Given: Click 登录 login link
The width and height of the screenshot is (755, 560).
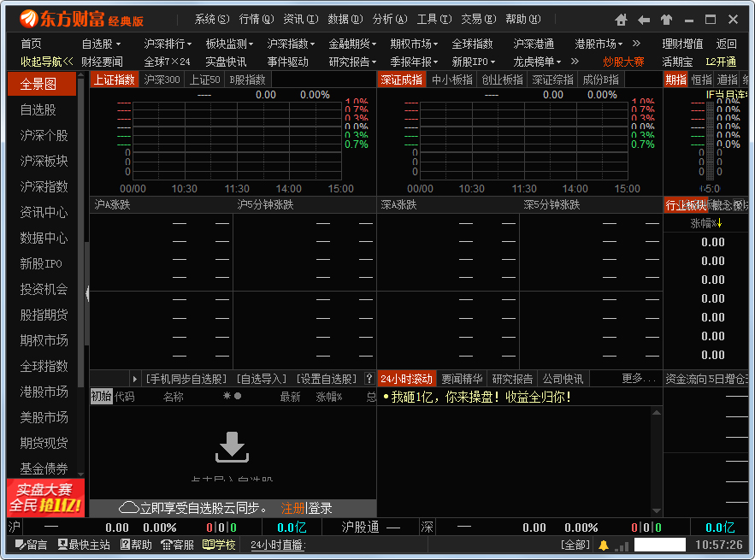Looking at the screenshot, I should tap(319, 508).
